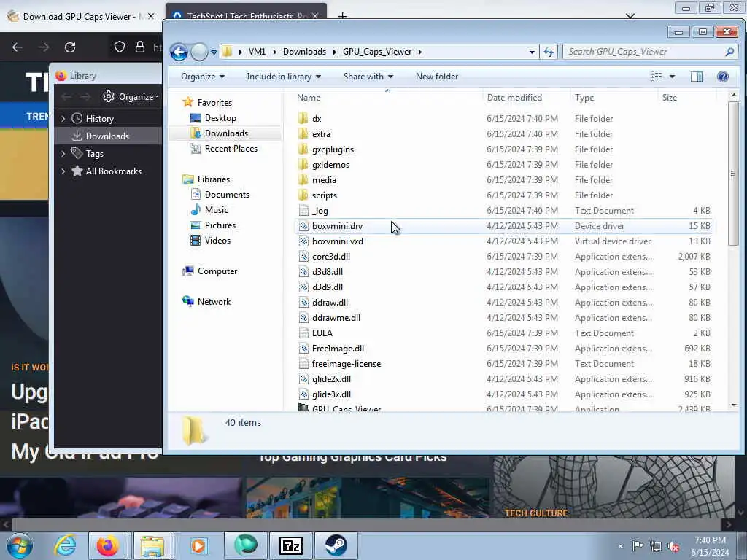Open Organize menu in the Library window
747x560 pixels.
click(131, 97)
